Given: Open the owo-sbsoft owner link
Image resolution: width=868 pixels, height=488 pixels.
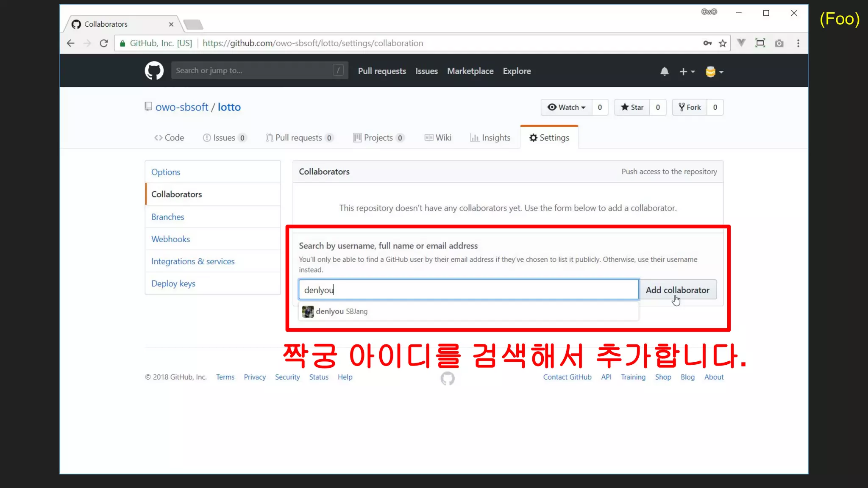Looking at the screenshot, I should point(182,107).
